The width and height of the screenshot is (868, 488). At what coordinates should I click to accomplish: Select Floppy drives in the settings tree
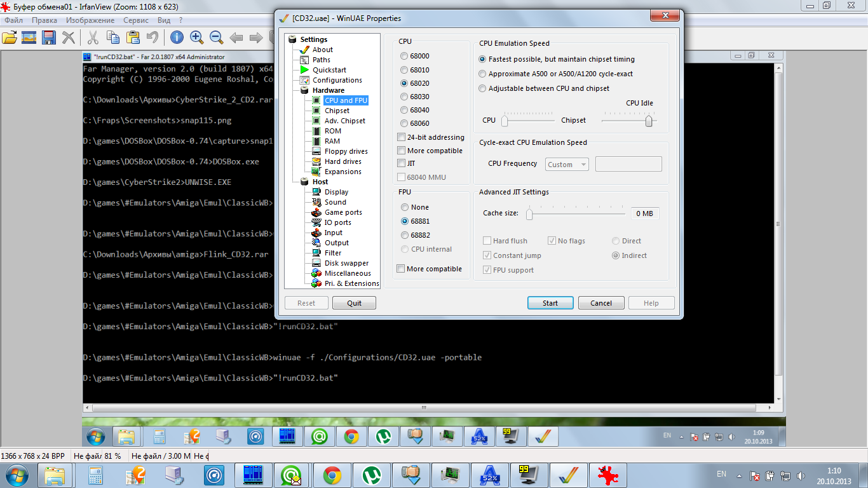point(346,151)
